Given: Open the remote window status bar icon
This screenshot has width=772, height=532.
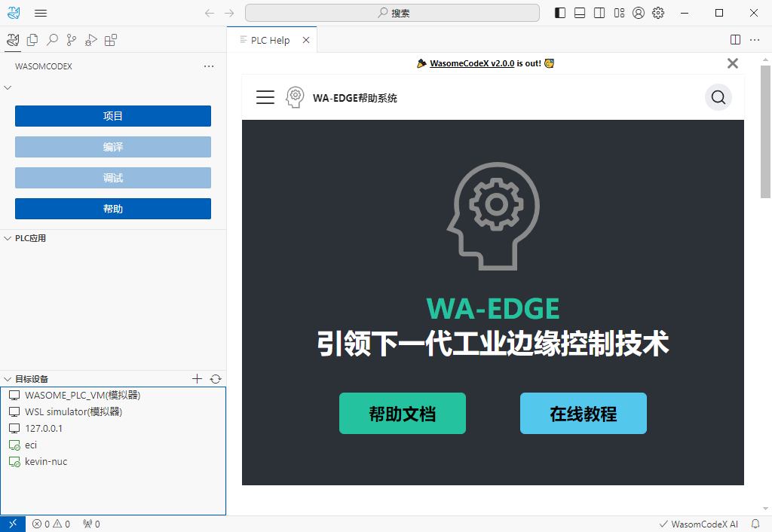Looking at the screenshot, I should coord(13,524).
